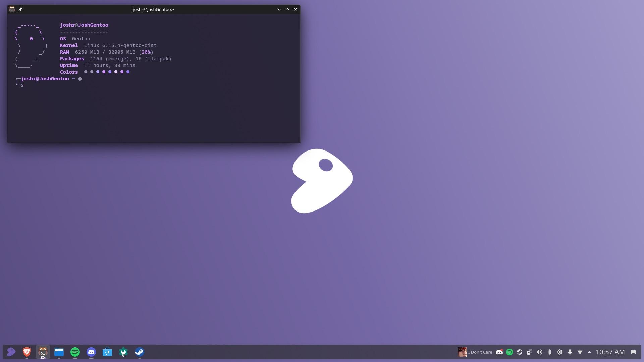Viewport: 644px width, 362px height.
Task: Open the clipboard manager tray icon
Action: pos(529,352)
